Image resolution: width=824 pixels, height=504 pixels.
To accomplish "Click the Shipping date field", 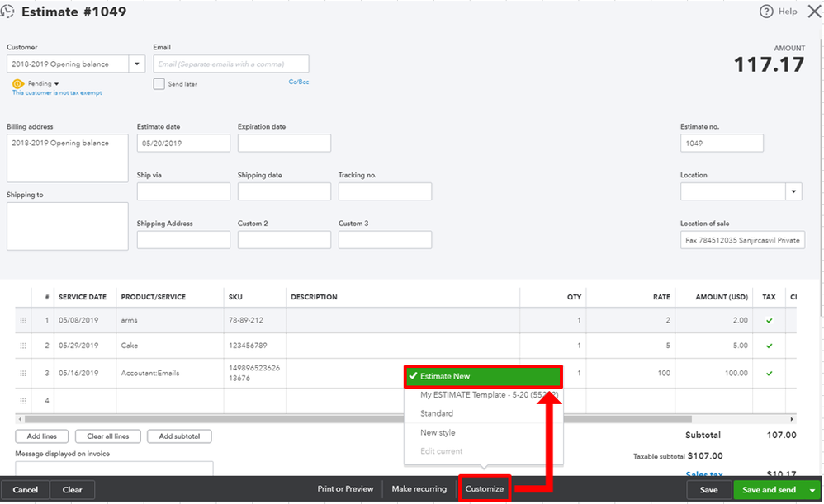I will tap(284, 191).
